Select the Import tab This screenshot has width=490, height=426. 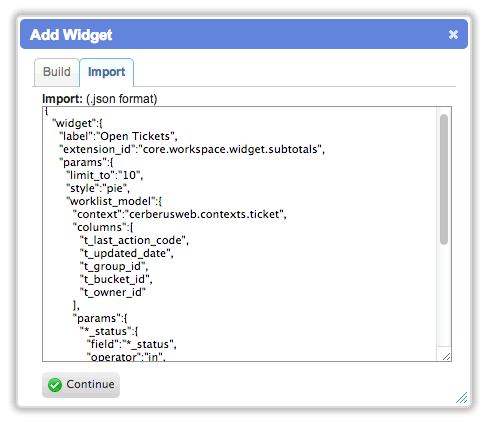click(106, 72)
